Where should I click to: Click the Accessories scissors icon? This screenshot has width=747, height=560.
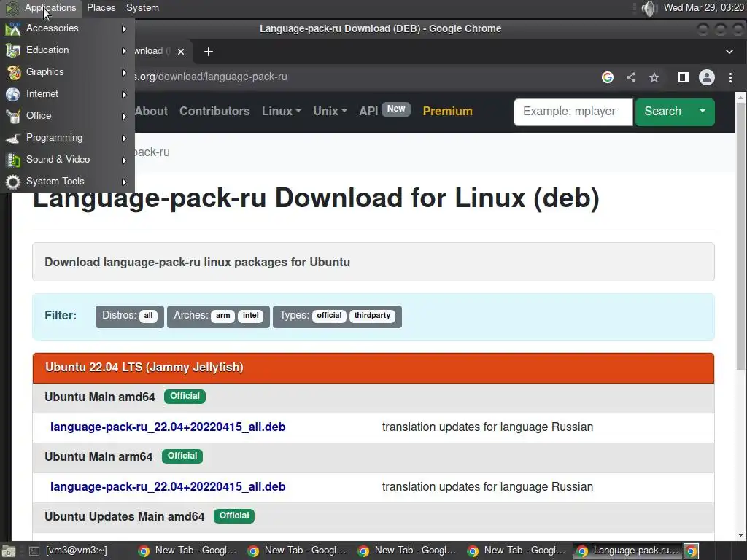(x=13, y=29)
